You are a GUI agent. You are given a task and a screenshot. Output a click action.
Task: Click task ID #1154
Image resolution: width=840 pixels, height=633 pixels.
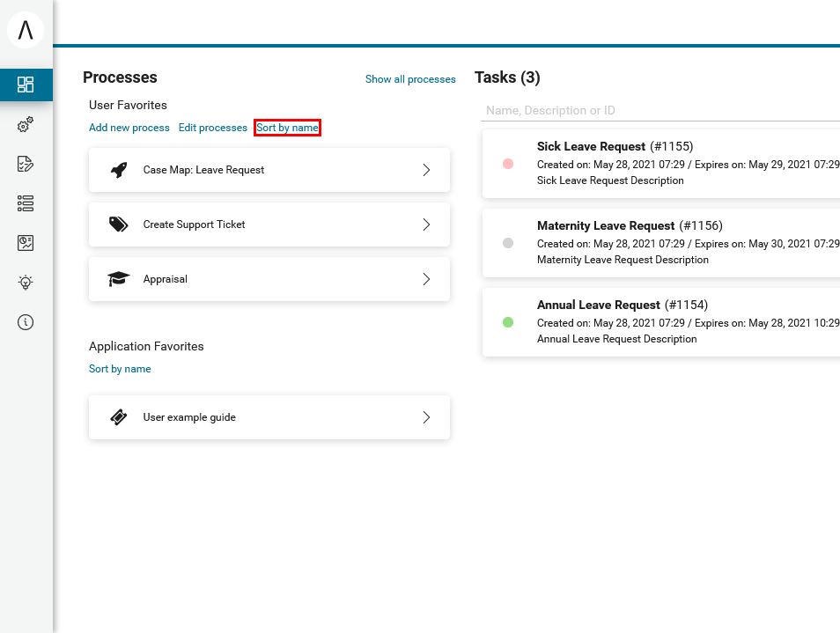[686, 305]
